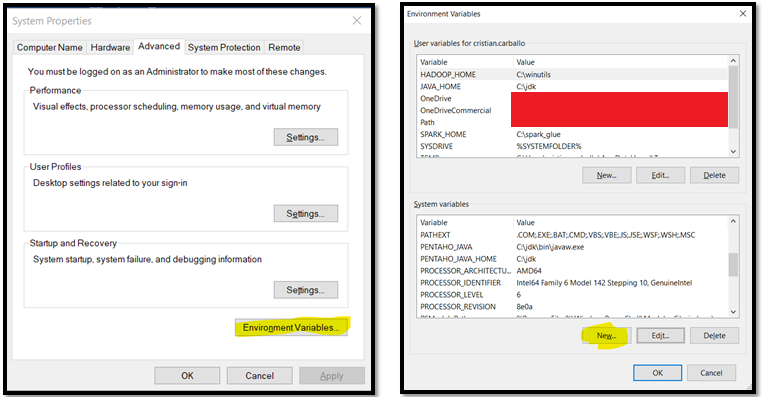This screenshot has width=764, height=397.
Task: Close the System Properties window
Action: tap(357, 20)
